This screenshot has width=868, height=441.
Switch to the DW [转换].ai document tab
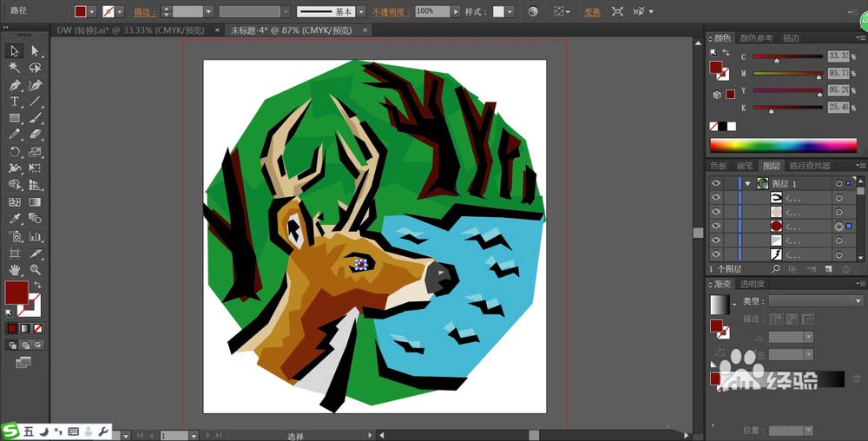tap(128, 30)
